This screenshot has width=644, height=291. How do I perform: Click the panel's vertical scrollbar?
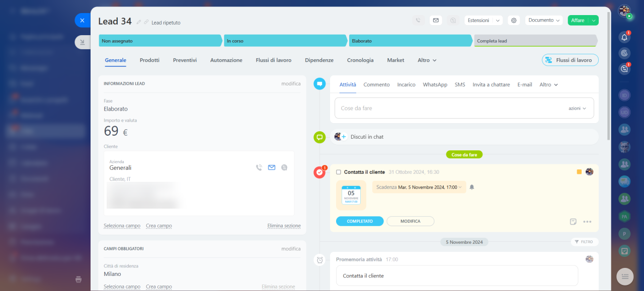[609, 75]
